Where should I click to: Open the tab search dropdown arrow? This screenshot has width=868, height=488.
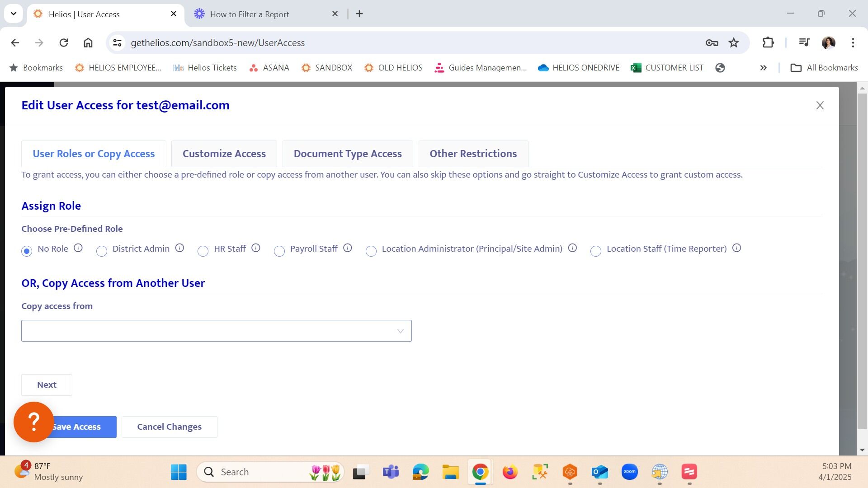14,14
